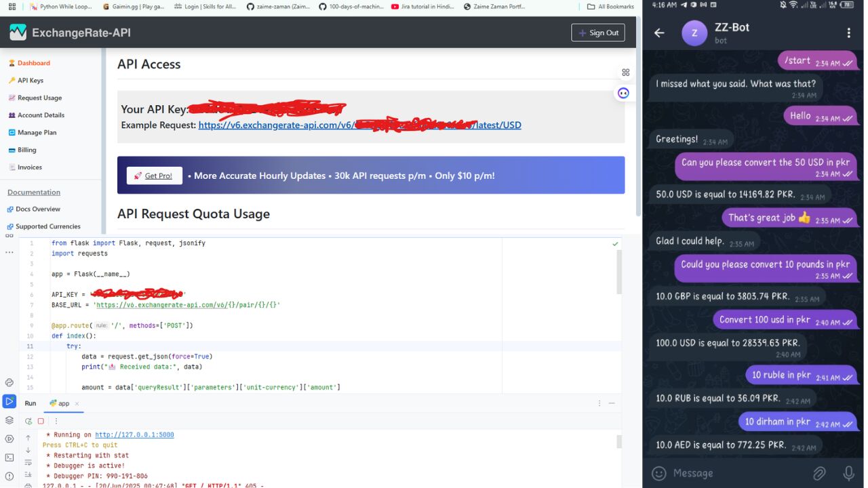The width and height of the screenshot is (868, 488).
Task: Click the webpage vertical scrollbar
Action: click(x=638, y=115)
